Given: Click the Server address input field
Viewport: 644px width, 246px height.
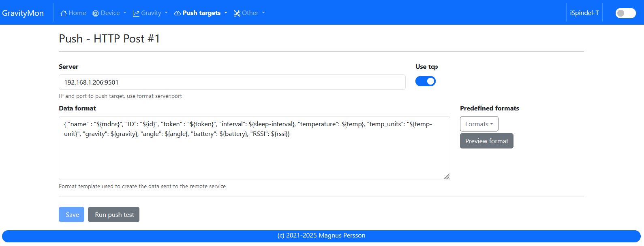Looking at the screenshot, I should (x=232, y=82).
